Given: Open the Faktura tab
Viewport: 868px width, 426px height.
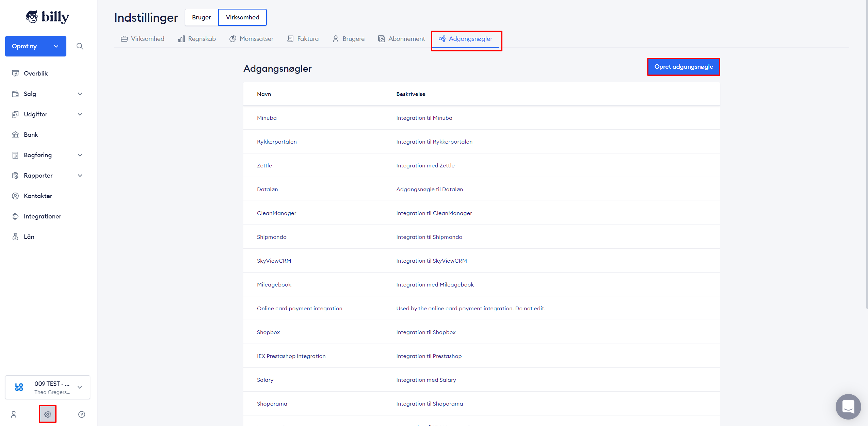Looking at the screenshot, I should click(x=303, y=39).
